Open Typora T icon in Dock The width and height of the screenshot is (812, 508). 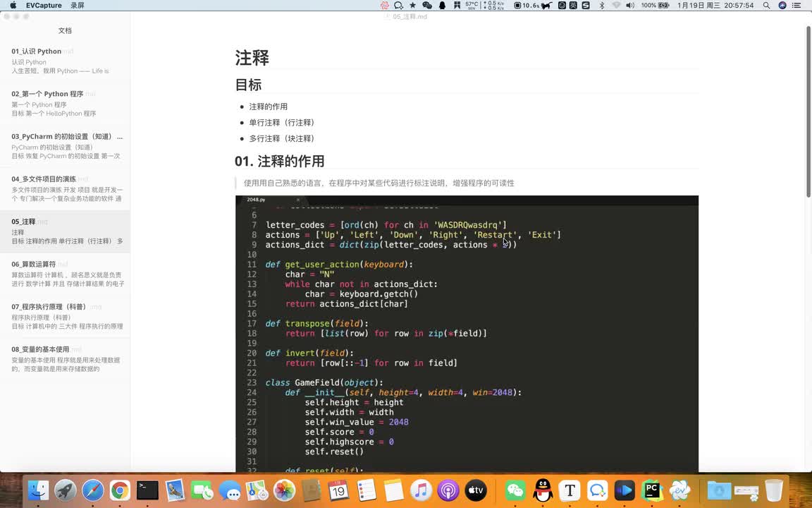coord(570,490)
